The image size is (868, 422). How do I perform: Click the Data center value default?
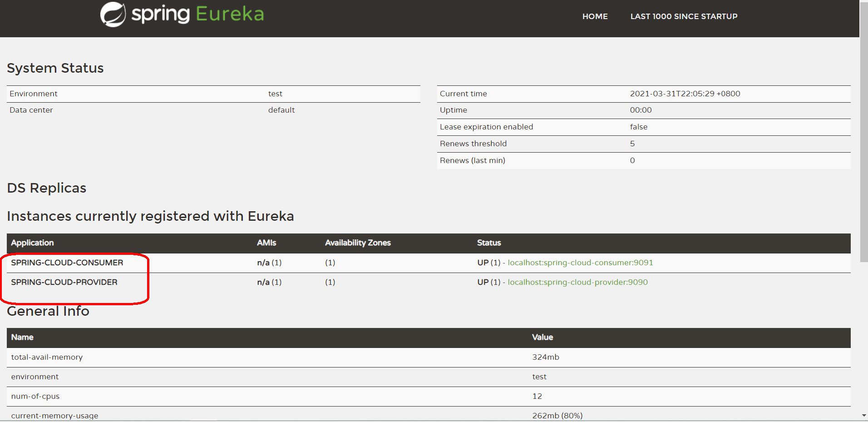[x=281, y=110]
